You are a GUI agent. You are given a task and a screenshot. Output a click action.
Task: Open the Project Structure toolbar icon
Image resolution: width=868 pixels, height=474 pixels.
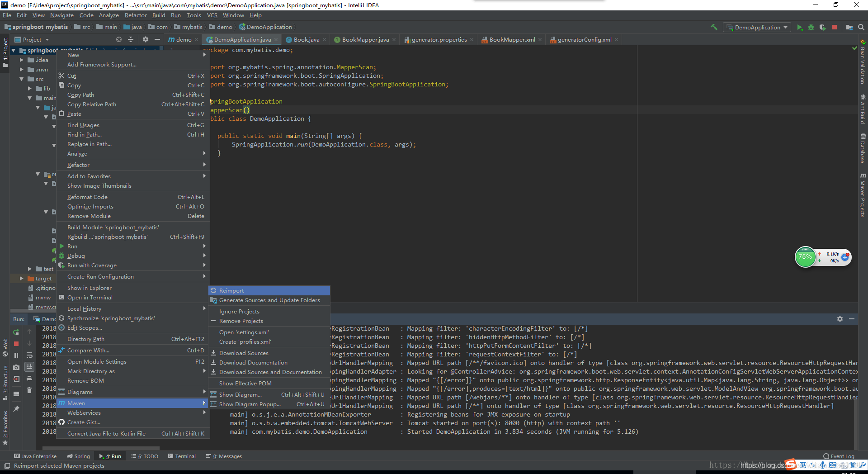849,27
